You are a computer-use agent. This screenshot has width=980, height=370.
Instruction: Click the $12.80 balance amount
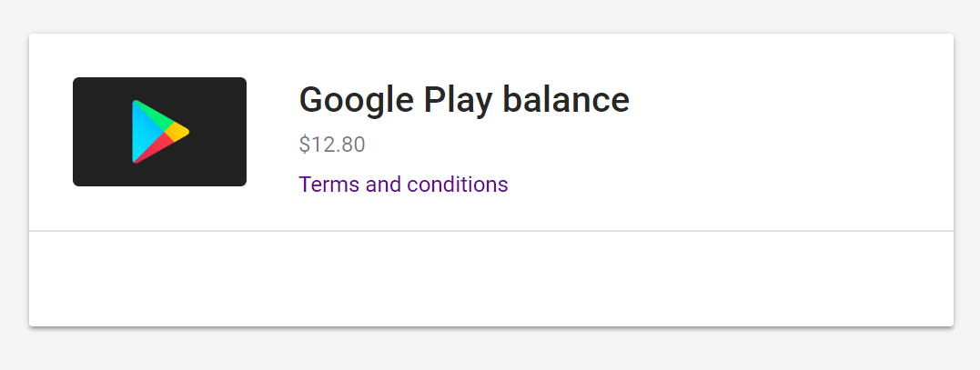(332, 145)
